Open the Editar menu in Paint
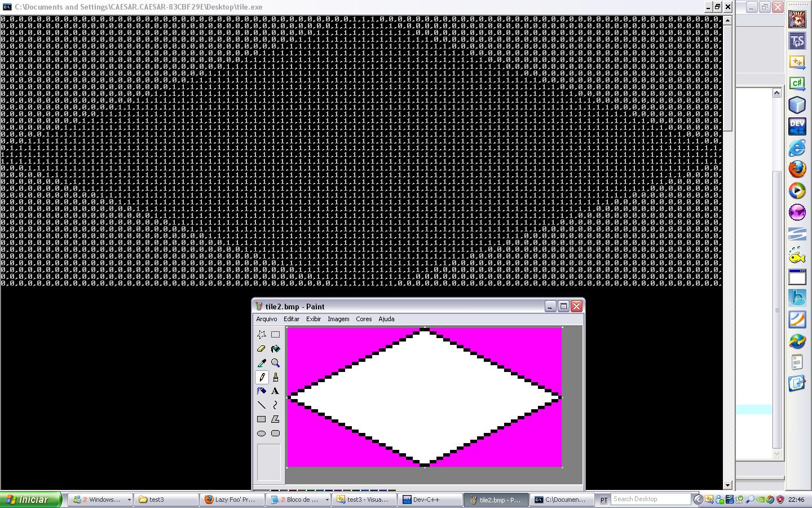This screenshot has width=812, height=508. point(292,319)
